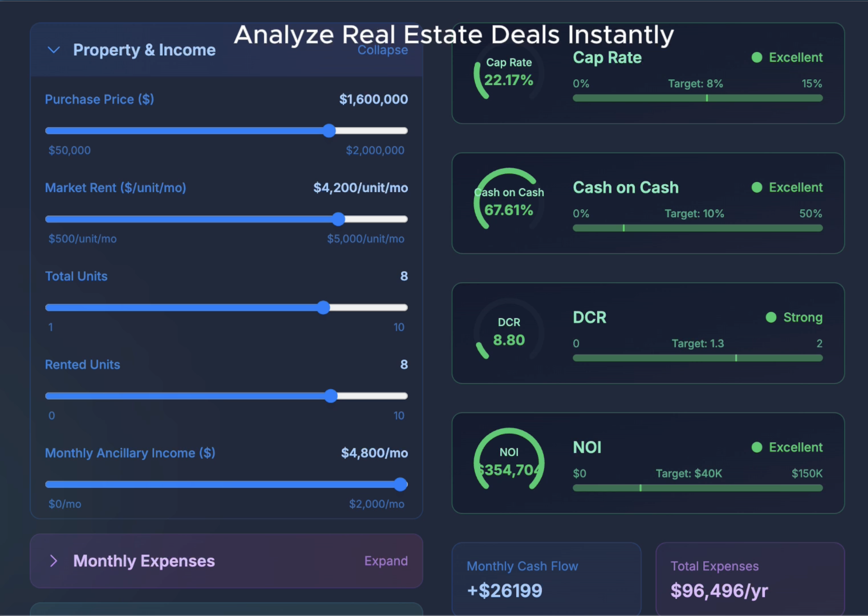Click the Purchase Price slider handle
Screen dimensions: 868x616
[329, 130]
